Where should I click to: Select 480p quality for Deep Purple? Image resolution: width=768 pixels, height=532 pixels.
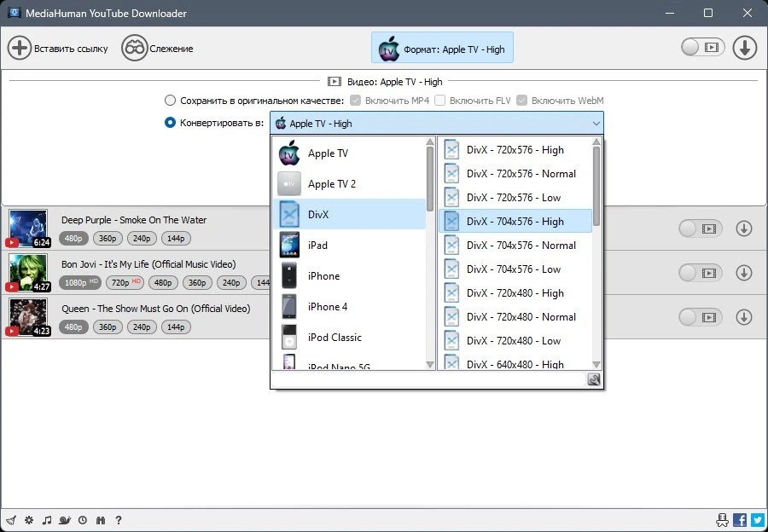(73, 239)
